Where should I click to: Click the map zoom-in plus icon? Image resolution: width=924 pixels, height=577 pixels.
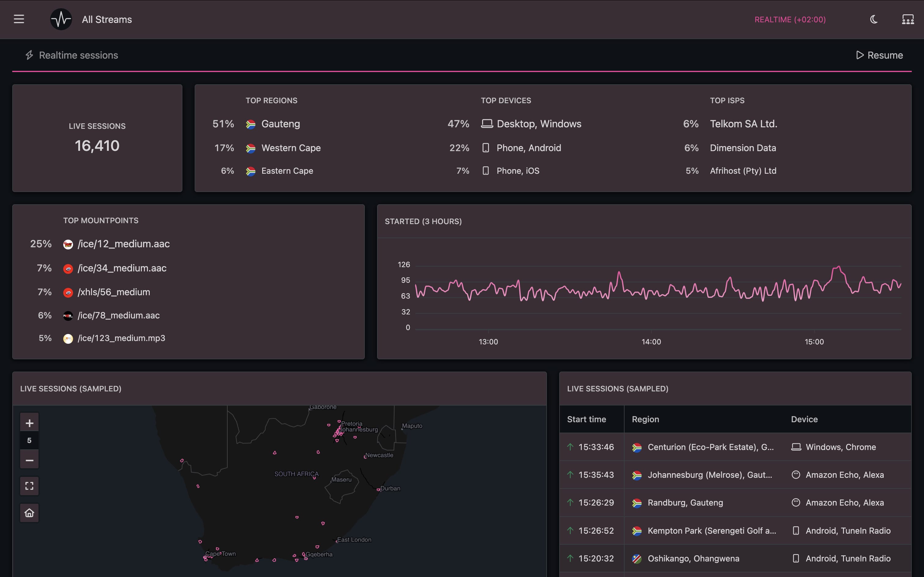29,422
